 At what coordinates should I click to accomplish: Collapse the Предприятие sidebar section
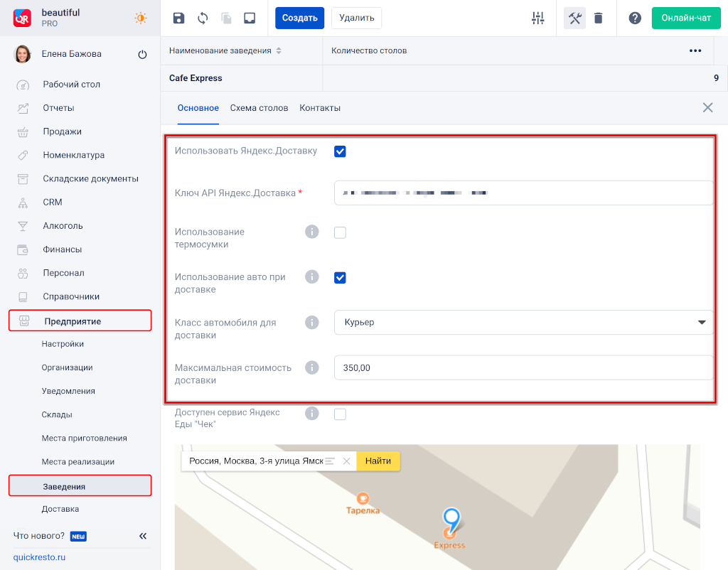(80, 321)
